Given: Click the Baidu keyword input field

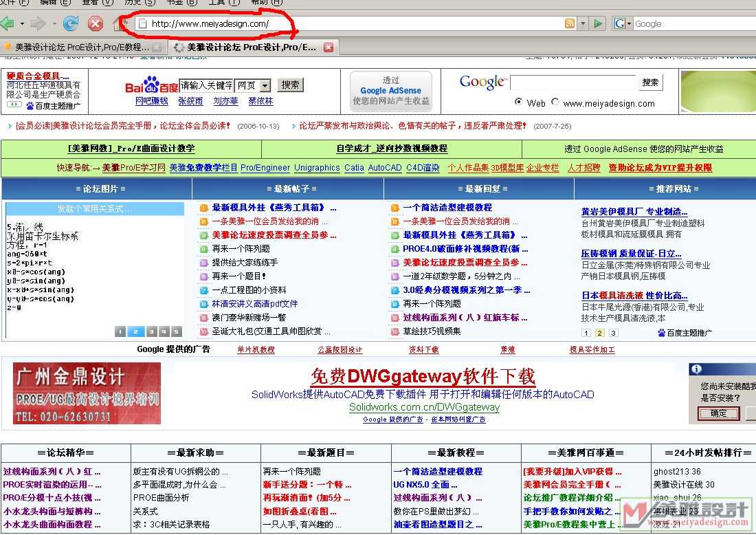Looking at the screenshot, I should (206, 85).
